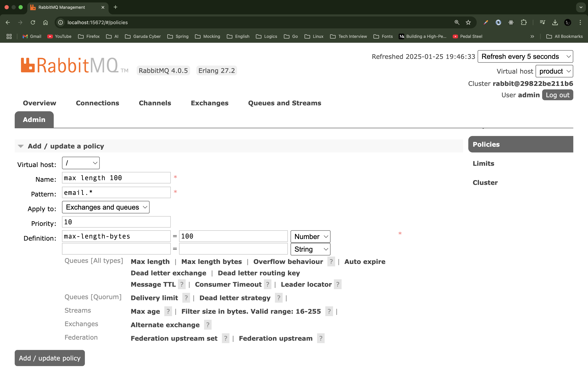This screenshot has width=588, height=368.
Task: Click the Log out button
Action: tap(558, 95)
